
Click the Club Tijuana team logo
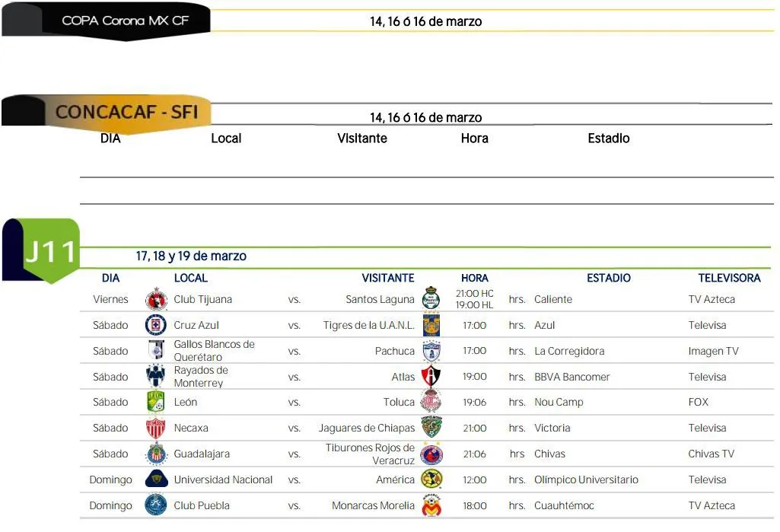[156, 300]
